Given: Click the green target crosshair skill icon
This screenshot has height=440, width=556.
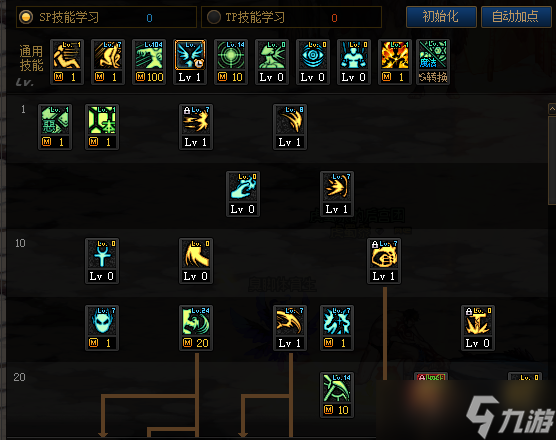Looking at the screenshot, I should 231,62.
